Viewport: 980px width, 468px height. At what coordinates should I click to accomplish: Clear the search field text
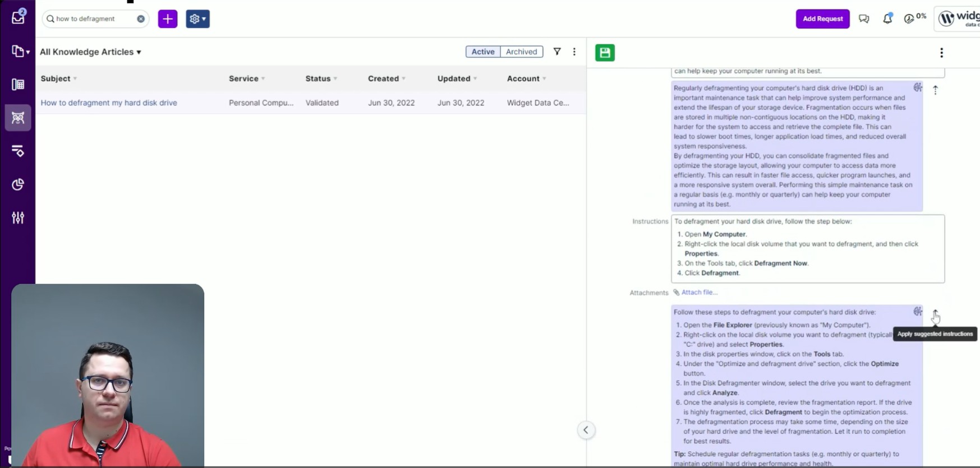click(x=141, y=19)
